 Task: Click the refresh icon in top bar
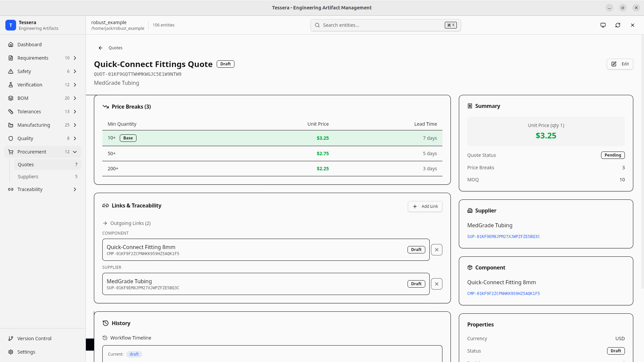pos(618,25)
